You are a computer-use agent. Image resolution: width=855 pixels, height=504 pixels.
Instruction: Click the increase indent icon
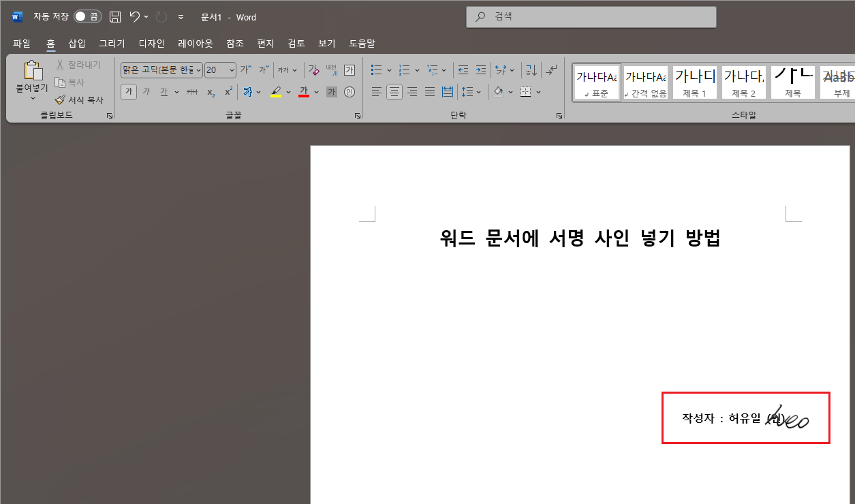[x=482, y=69]
